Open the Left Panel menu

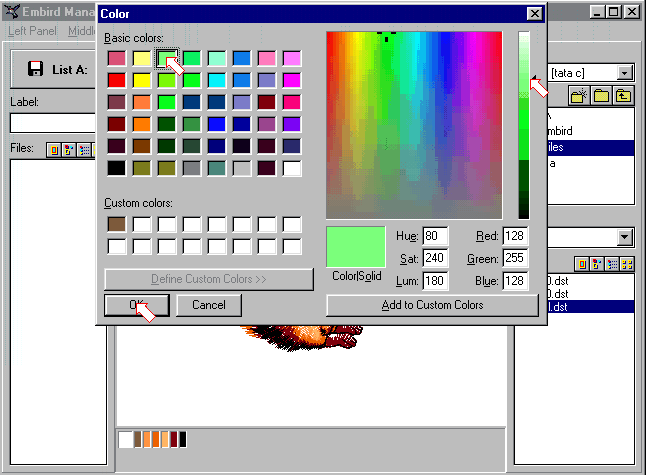(x=32, y=31)
